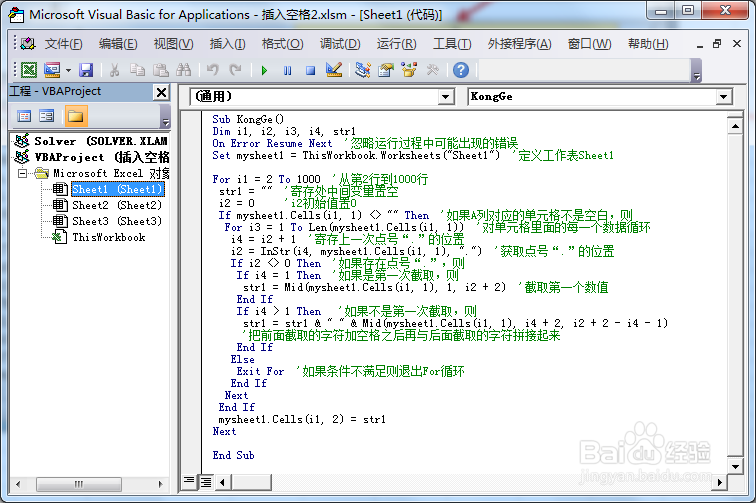Screen dimensions: 756x503
Task: Select Sheet3 (Sheet3) in project tree
Action: [x=117, y=221]
